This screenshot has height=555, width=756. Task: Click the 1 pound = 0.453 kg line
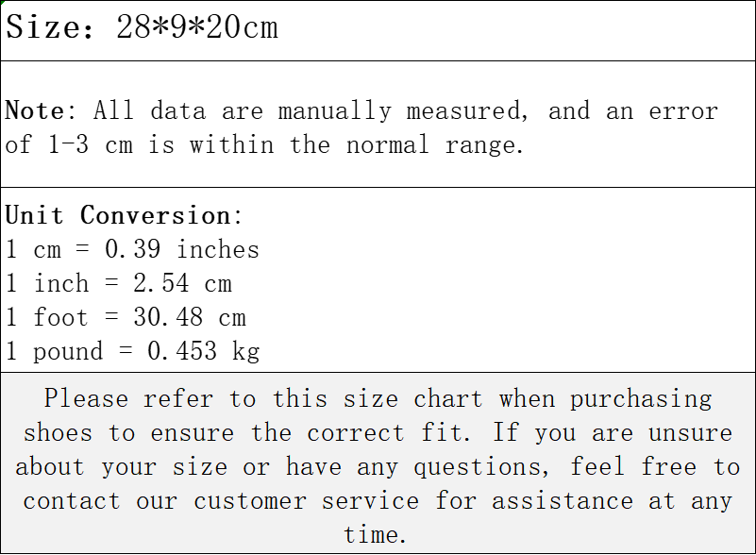(x=133, y=351)
